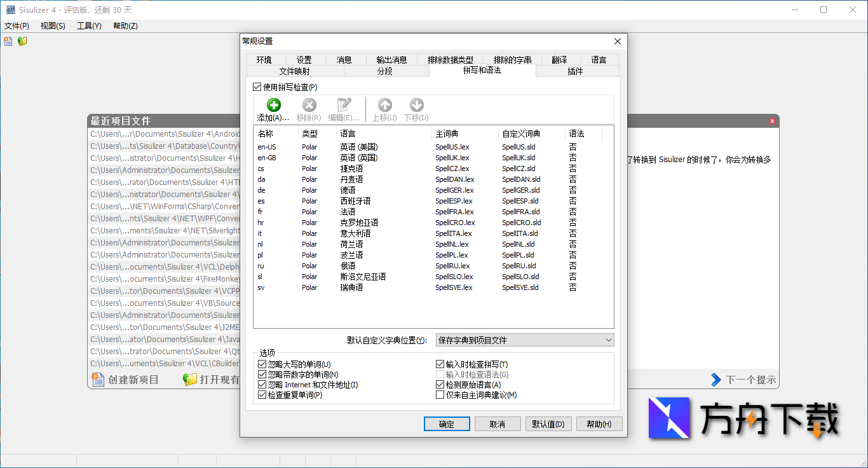Viewport: 868px width, 468px height.
Task: Switch to the 翻译 tab
Action: tap(560, 59)
